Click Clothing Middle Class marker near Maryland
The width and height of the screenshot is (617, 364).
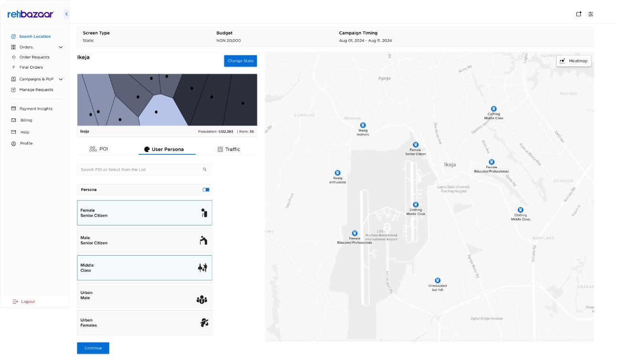click(x=520, y=210)
